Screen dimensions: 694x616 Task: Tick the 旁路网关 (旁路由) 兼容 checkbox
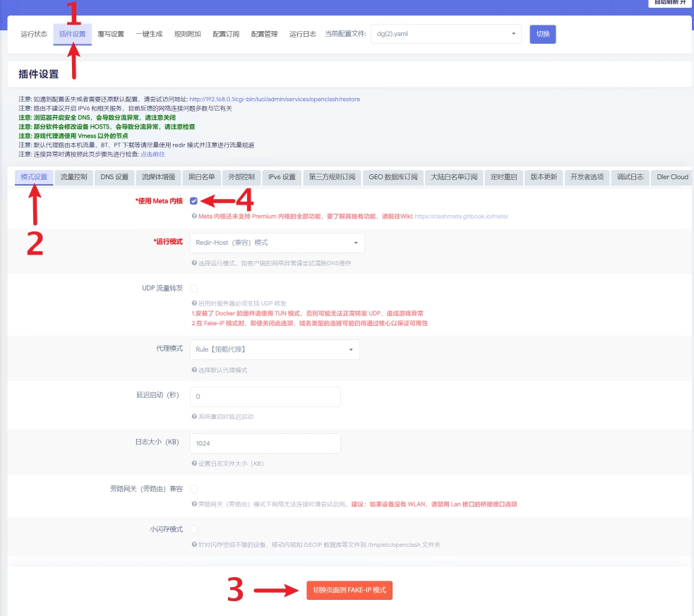(193, 488)
